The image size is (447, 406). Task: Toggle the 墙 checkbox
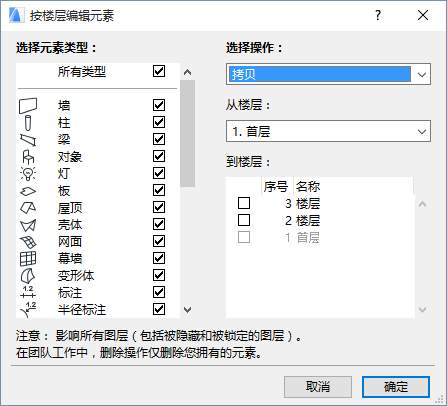(x=159, y=105)
